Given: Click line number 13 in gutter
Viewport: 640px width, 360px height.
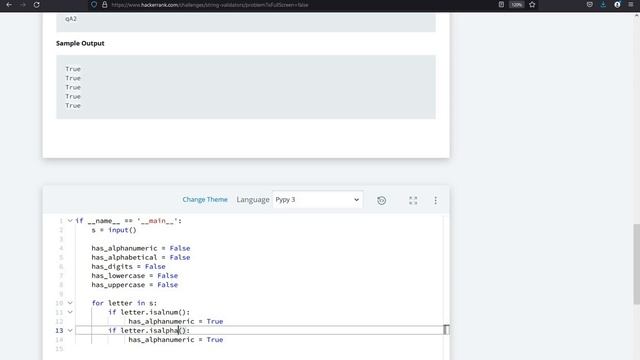Looking at the screenshot, I should (x=59, y=330).
